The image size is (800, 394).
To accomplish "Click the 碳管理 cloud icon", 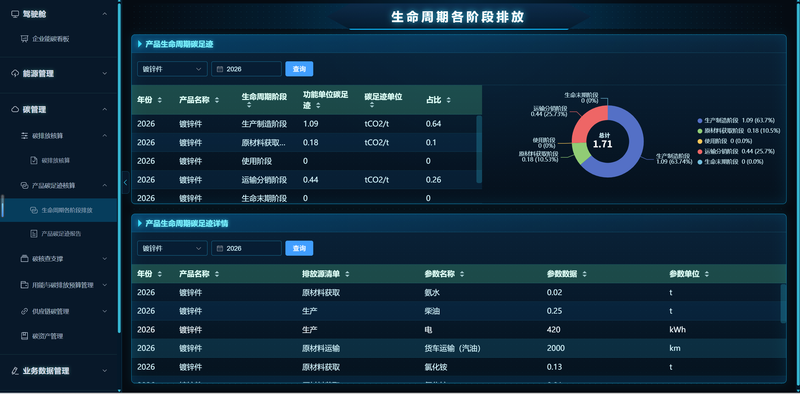I will click(15, 109).
